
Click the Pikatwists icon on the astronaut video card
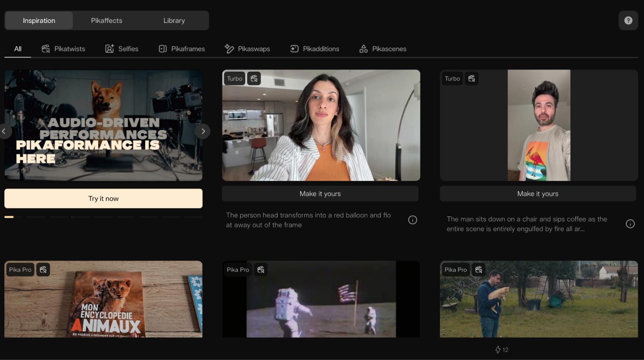click(x=261, y=269)
